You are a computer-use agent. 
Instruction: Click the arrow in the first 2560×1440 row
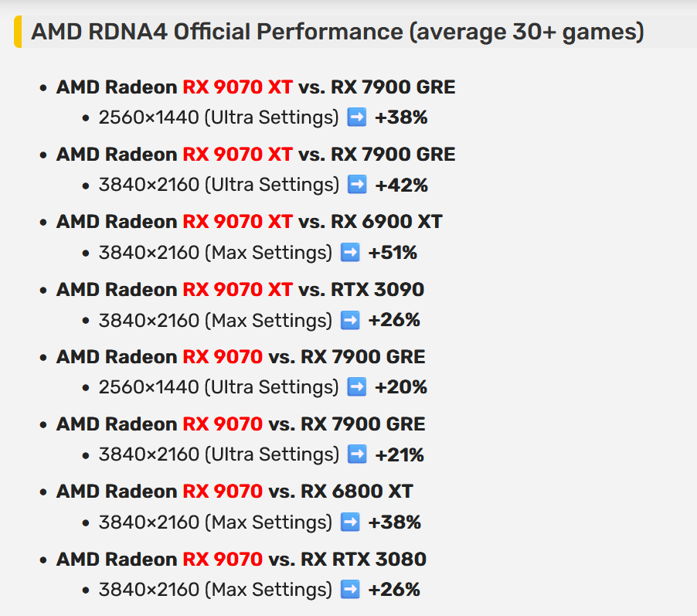pos(357,117)
